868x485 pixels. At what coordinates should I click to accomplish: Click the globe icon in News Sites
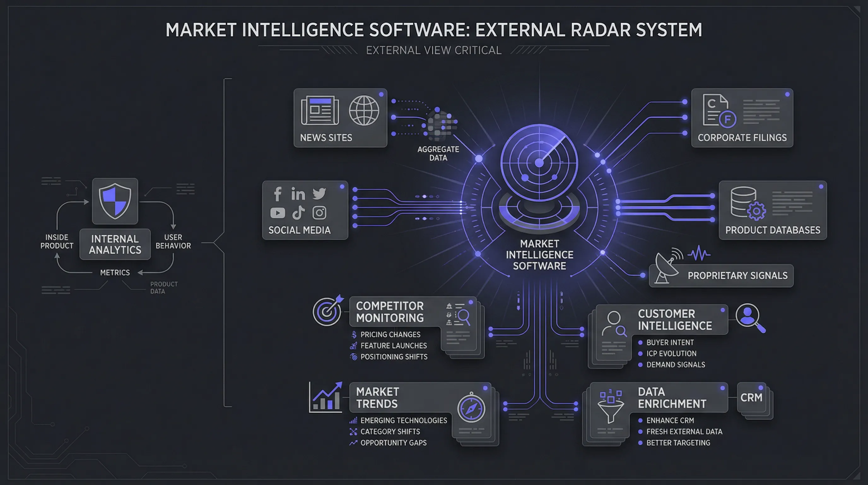tap(364, 111)
